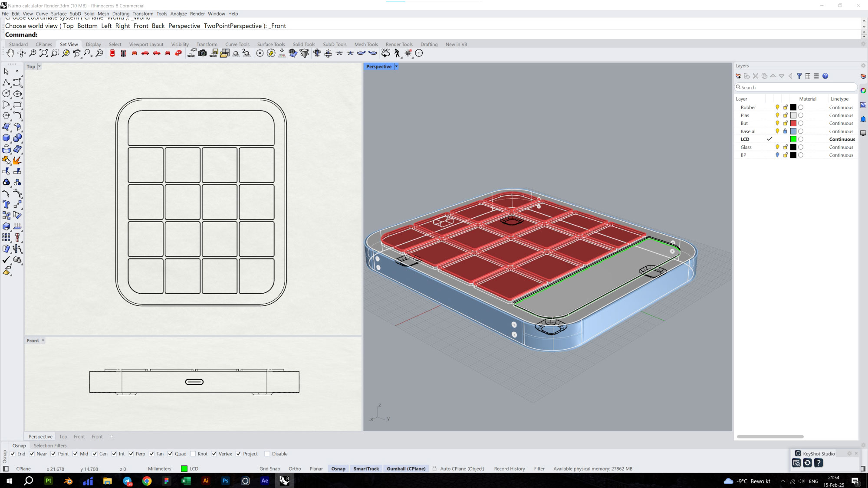Toggle SmartTrack in the status bar
Viewport: 868px width, 488px height.
click(366, 468)
